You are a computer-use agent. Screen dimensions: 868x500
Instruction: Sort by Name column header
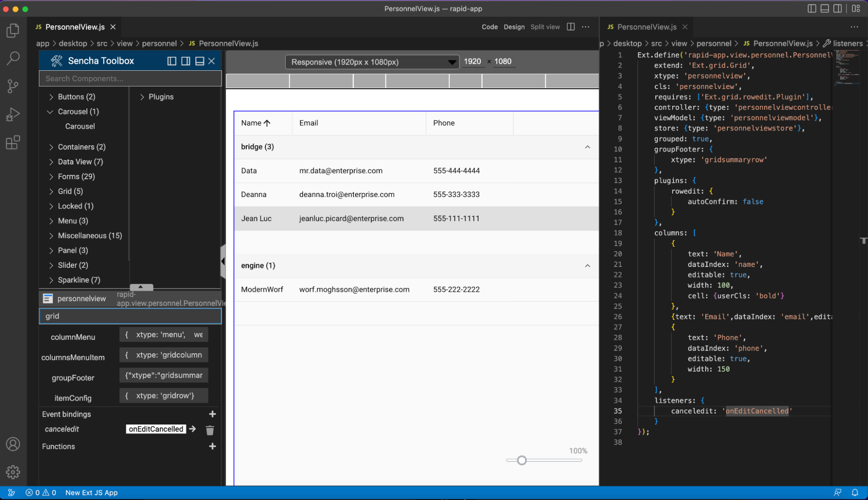pos(263,123)
